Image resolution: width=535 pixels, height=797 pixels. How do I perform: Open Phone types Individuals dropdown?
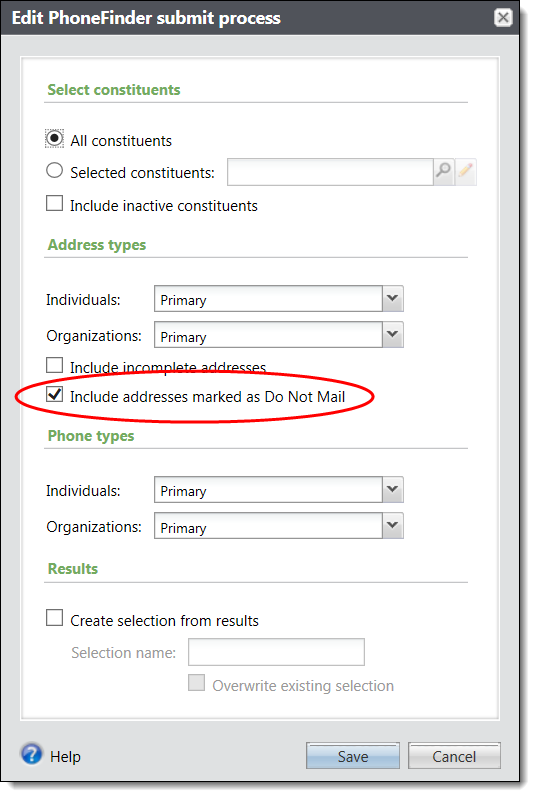pos(393,489)
